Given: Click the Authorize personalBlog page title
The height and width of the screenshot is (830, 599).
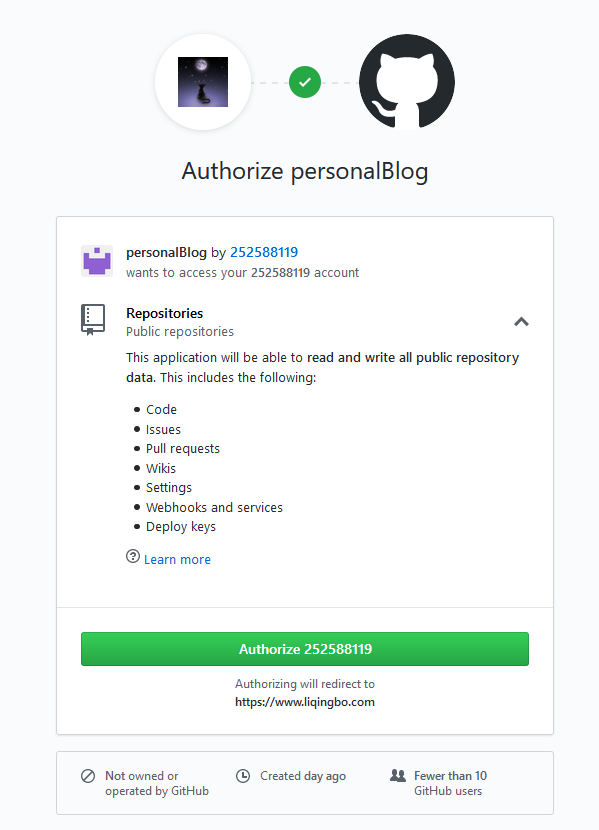Looking at the screenshot, I should pyautogui.click(x=305, y=172).
